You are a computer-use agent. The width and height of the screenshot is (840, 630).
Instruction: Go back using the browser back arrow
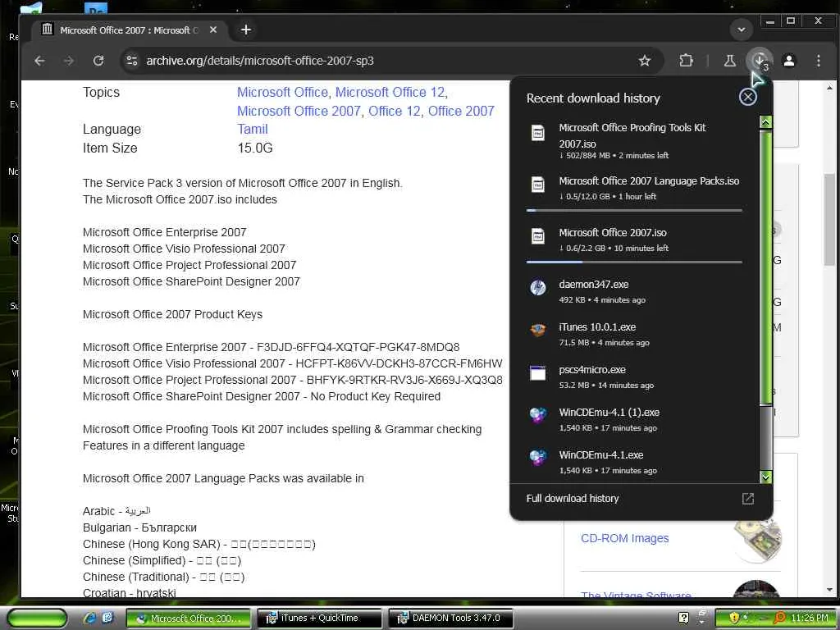(39, 61)
